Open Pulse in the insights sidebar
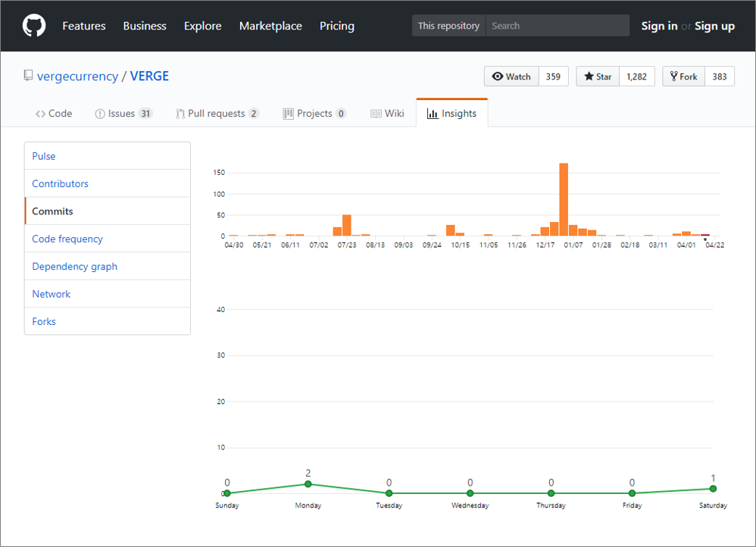The width and height of the screenshot is (756, 547). pos(44,156)
